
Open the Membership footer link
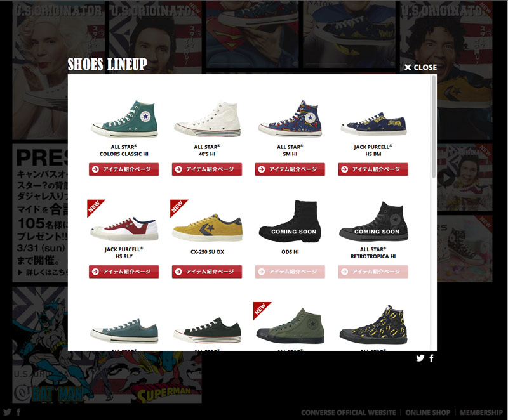point(481,412)
